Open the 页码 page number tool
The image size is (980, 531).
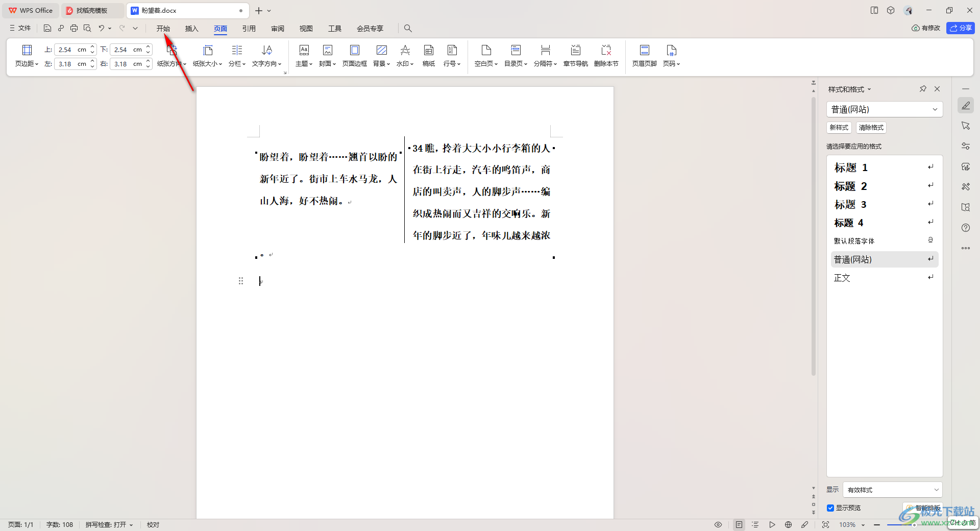coord(671,56)
